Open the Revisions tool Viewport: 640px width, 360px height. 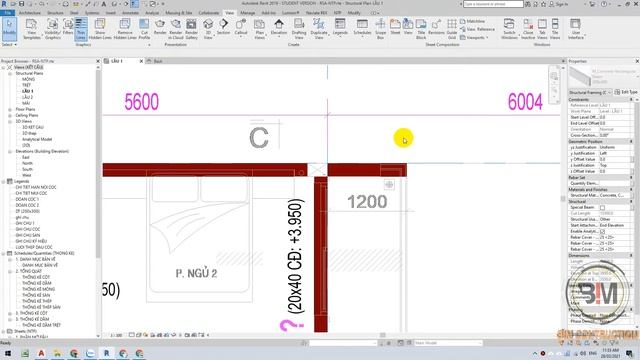tap(436, 27)
